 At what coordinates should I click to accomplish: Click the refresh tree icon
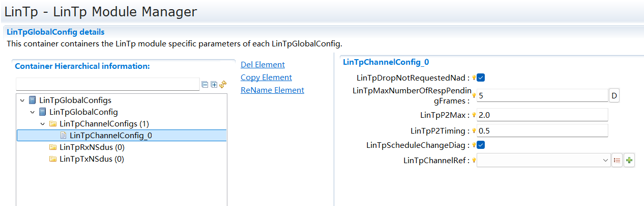pyautogui.click(x=223, y=84)
